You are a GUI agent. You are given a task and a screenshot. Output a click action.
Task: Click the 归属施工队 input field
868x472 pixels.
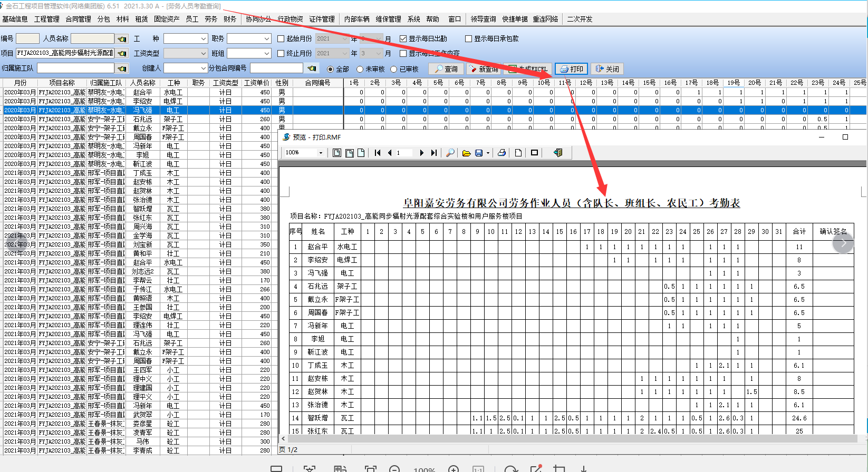tap(75, 68)
